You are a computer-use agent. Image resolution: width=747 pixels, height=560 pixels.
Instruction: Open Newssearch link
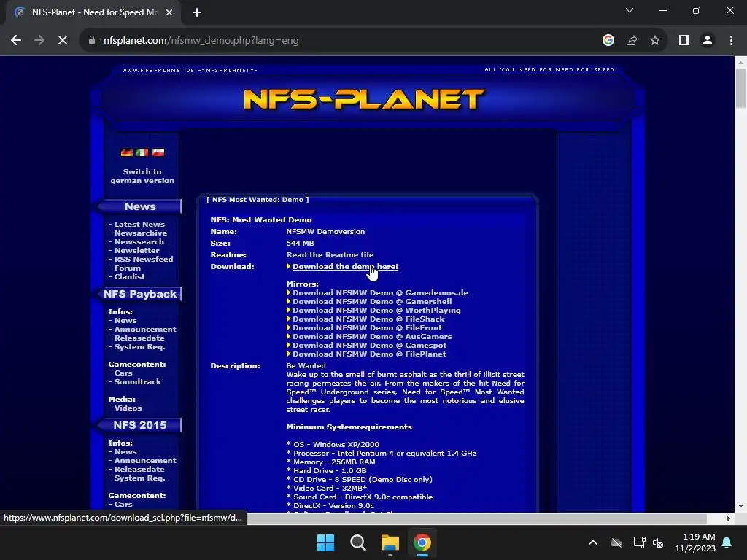point(139,241)
